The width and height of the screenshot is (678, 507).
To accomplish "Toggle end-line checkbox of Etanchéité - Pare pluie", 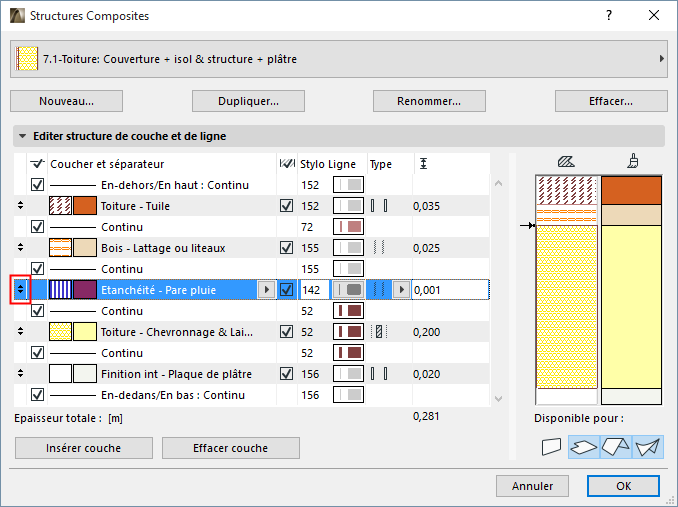I will pyautogui.click(x=287, y=290).
